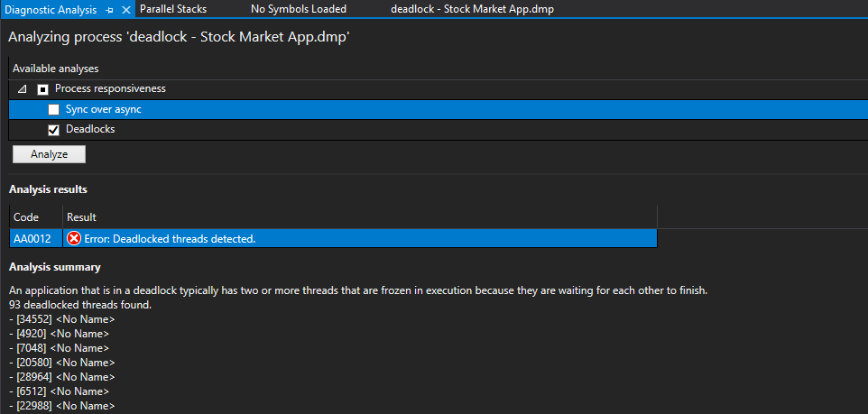Select thread entry [22988] <No Name>
Viewport: 868px width, 414px height.
pos(62,406)
